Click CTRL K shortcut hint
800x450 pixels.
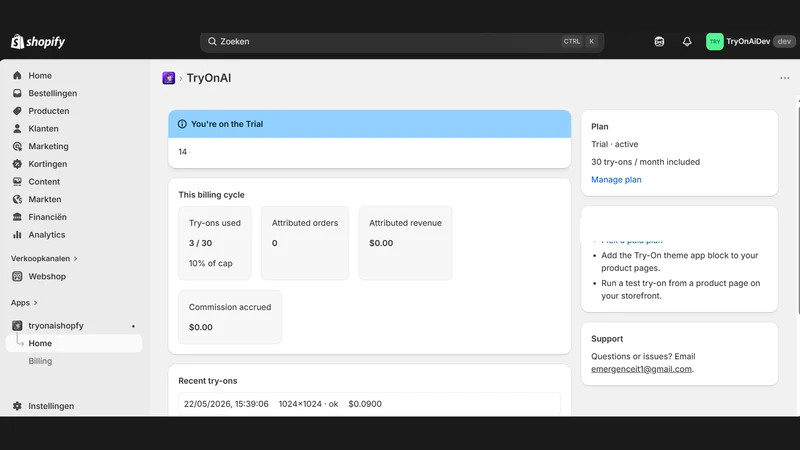click(x=579, y=41)
